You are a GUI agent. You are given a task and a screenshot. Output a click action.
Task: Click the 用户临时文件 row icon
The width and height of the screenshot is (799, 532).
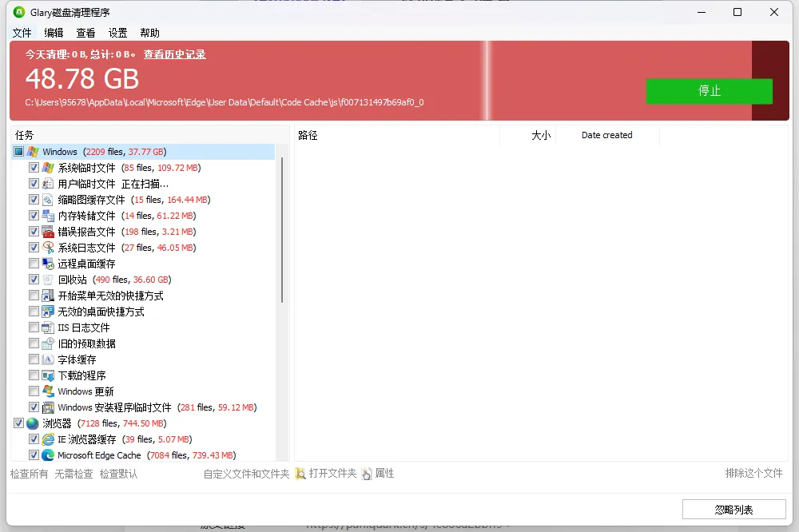[48, 184]
